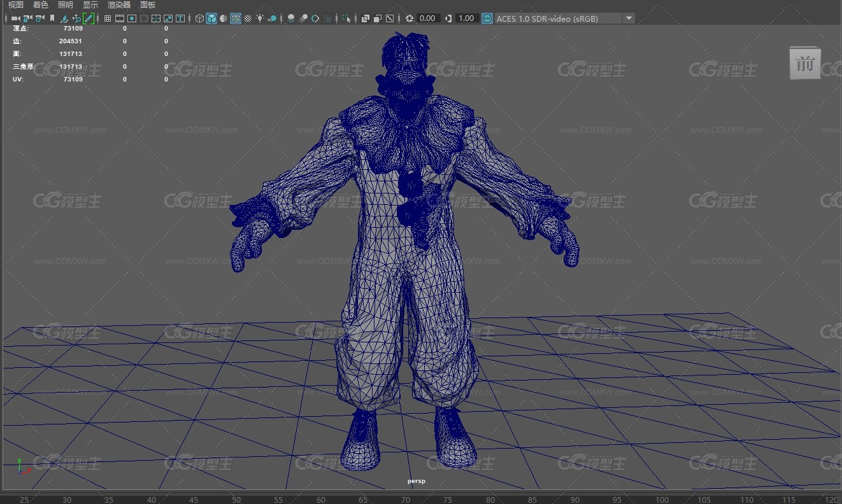Toggle the Film Gate display
Viewport: 842px width, 504px height.
coord(120,18)
